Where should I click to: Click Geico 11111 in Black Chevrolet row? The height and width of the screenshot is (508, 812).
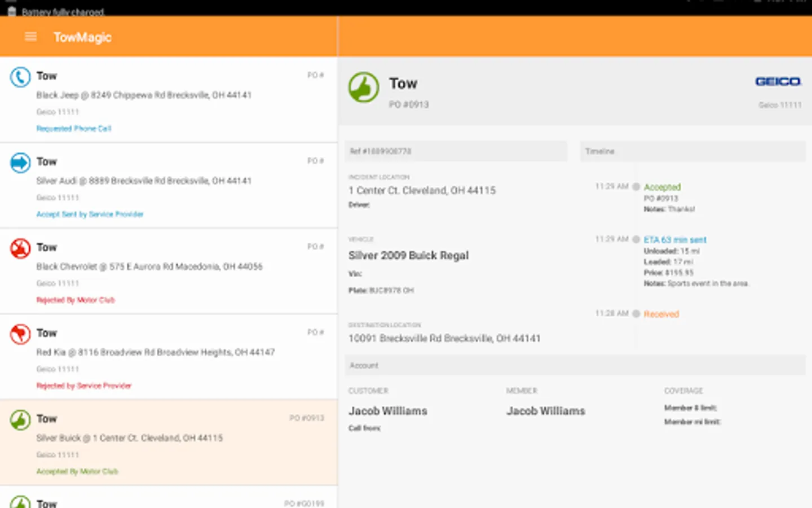pyautogui.click(x=58, y=283)
